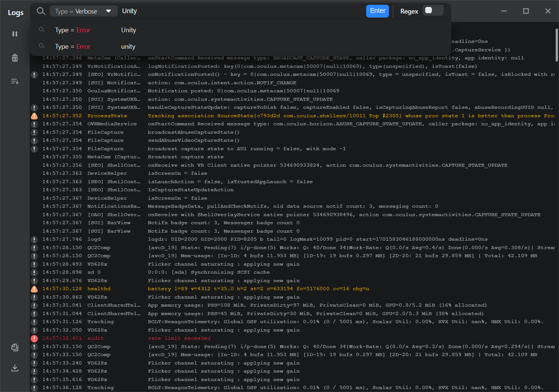Screen dimensions: 559x392
Task: Toggle the Regex switch
Action: 433,11
